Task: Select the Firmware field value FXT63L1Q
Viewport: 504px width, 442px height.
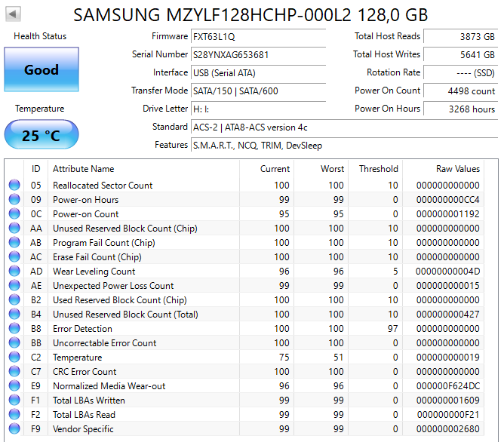Action: (x=258, y=36)
